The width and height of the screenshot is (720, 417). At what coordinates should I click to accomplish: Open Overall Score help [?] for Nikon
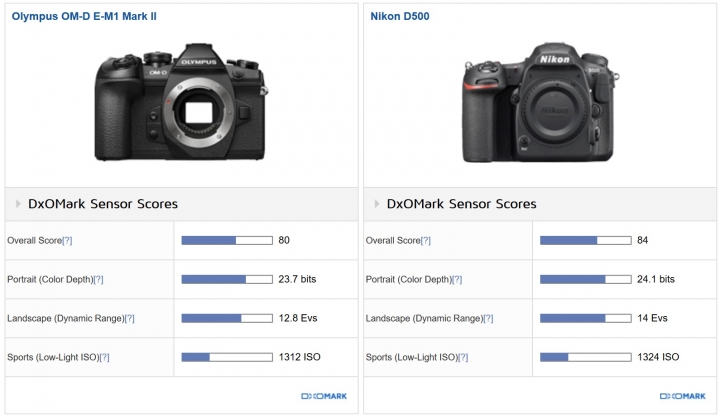(426, 241)
